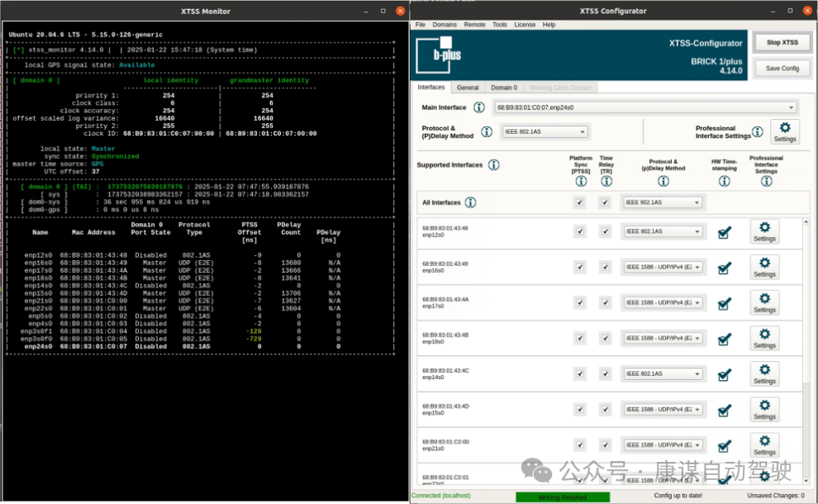Click the info icon under Platform Sync [PTSS]
818x504 pixels.
(x=581, y=182)
